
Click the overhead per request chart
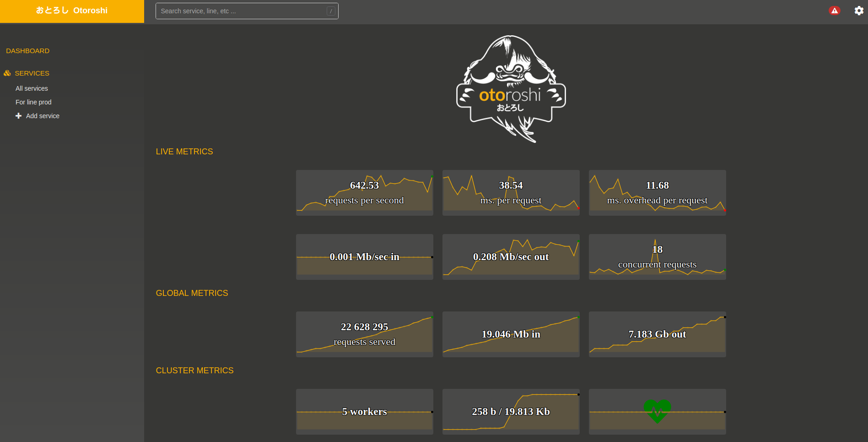657,193
